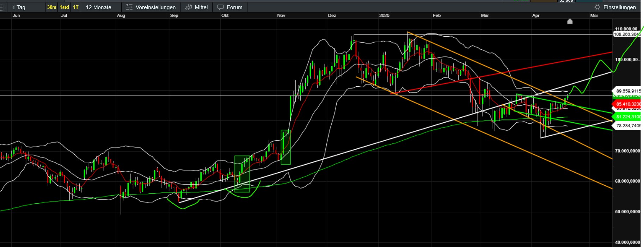The height and width of the screenshot is (247, 644).
Task: Open the Voreinstellungen presets menu
Action: (151, 7)
